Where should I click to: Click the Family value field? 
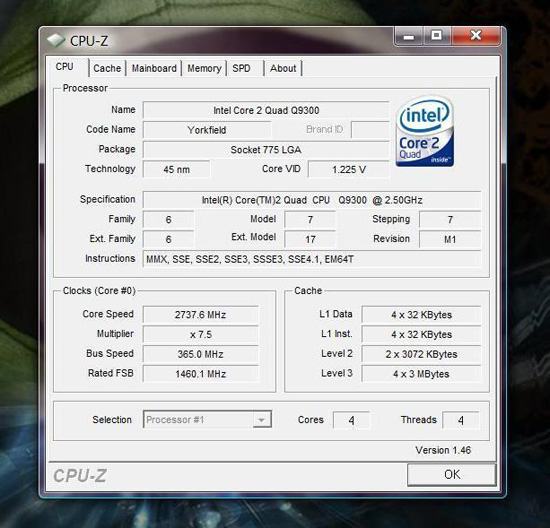tap(168, 220)
